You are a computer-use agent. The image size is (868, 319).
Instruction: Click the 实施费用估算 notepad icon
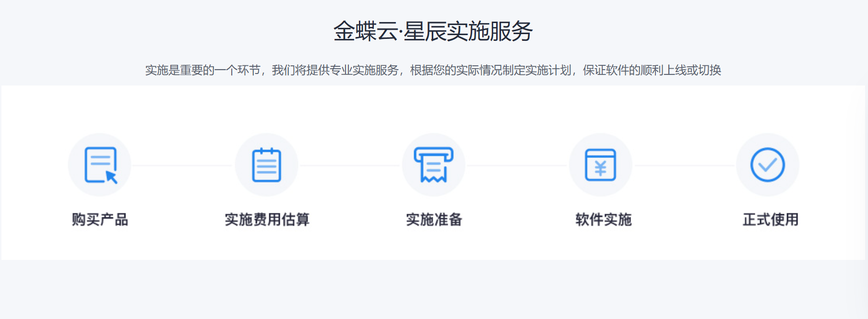tap(266, 165)
